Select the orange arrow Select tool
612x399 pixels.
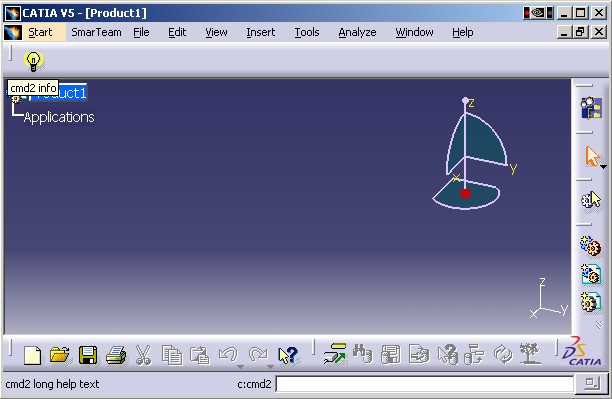click(x=592, y=156)
